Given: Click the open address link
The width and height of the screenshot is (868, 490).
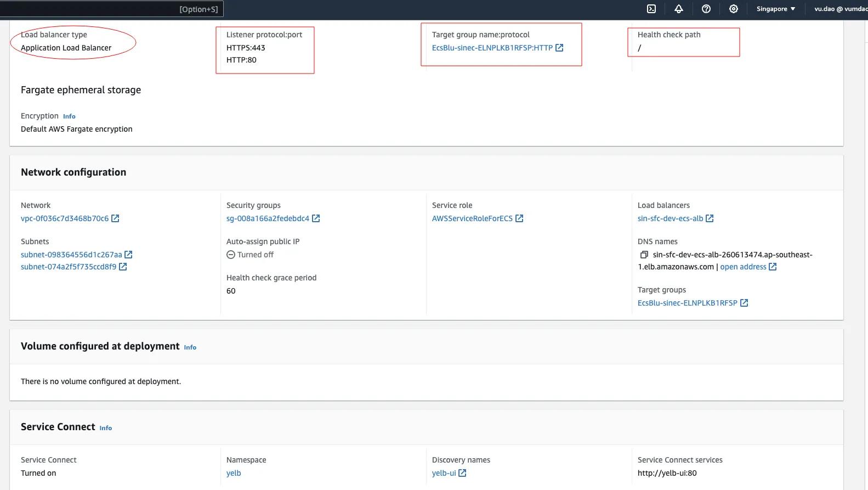Looking at the screenshot, I should click(x=743, y=267).
